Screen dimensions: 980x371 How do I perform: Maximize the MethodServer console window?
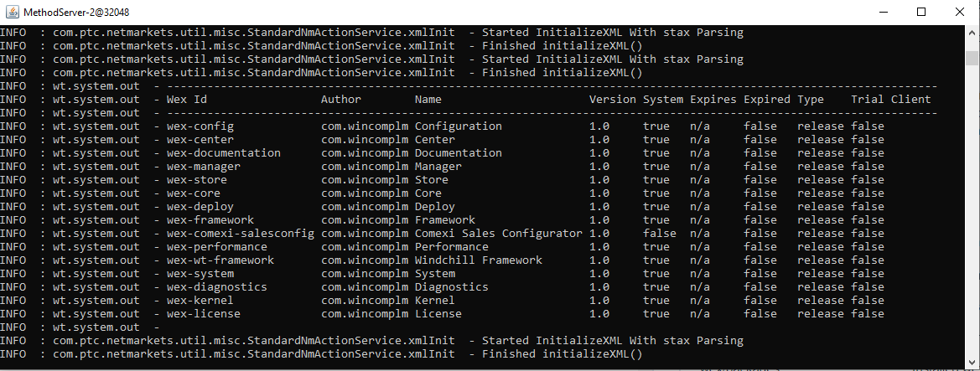click(921, 12)
